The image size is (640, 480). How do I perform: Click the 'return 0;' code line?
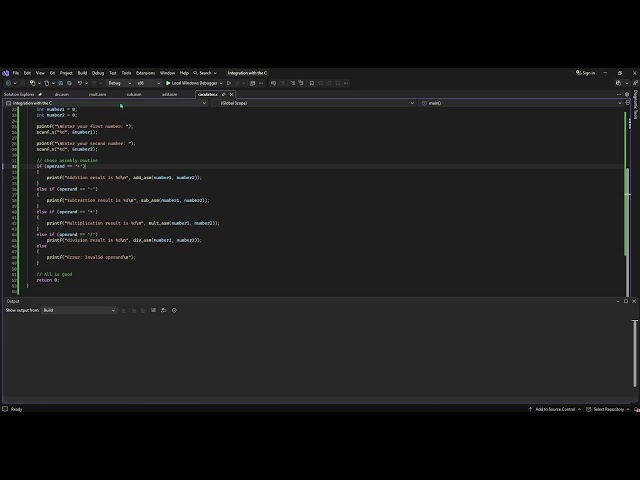[x=48, y=280]
